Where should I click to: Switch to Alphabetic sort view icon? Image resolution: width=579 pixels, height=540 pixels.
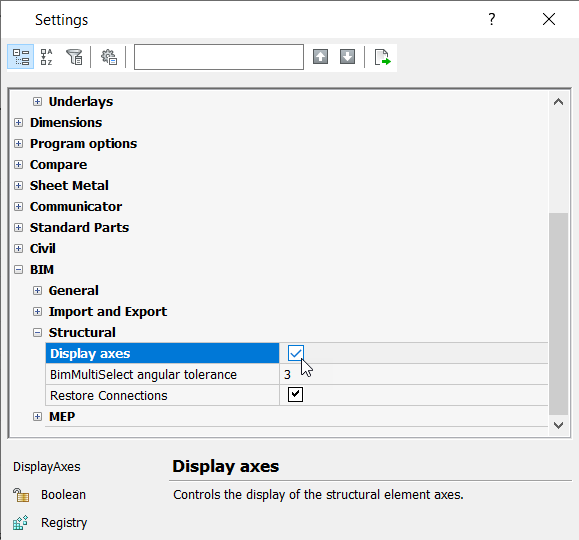click(x=47, y=57)
